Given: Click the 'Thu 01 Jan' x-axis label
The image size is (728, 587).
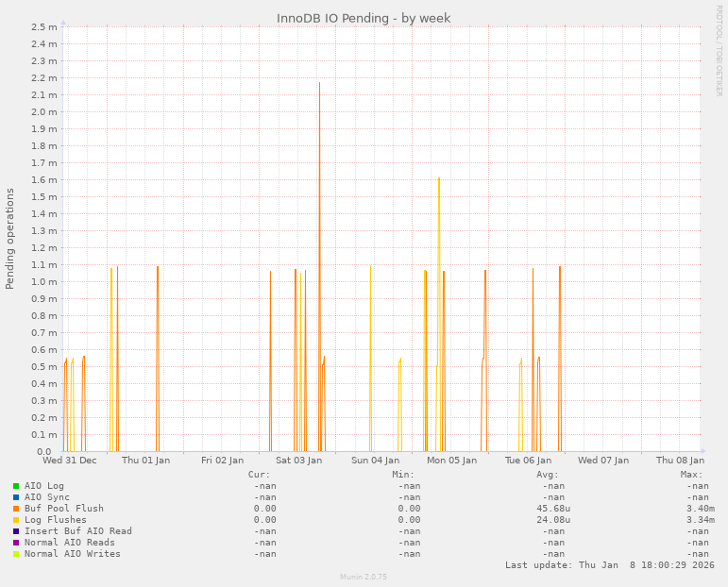Looking at the screenshot, I should pos(145,461).
